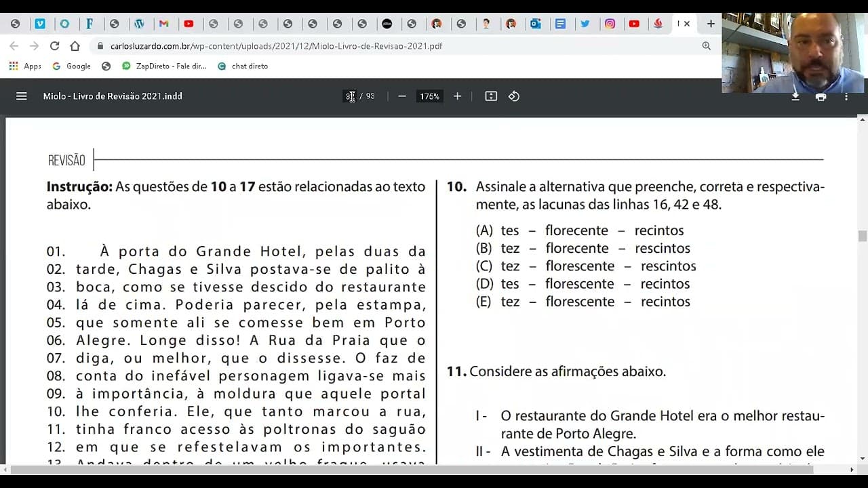Click the horizontal scrollbar at the bottom
This screenshot has width=868, height=488.
pyautogui.click(x=412, y=469)
